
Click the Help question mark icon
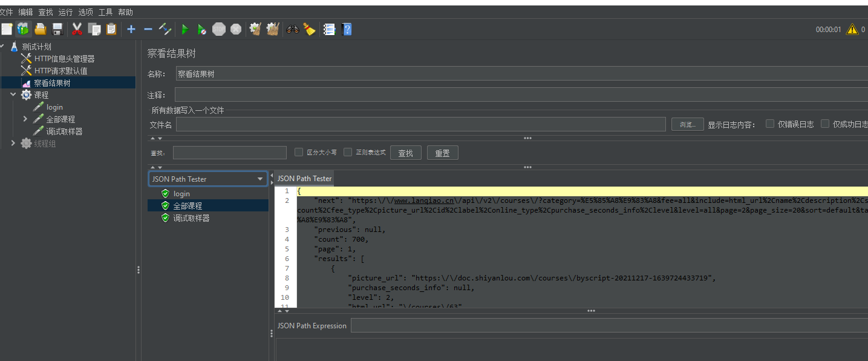(x=347, y=29)
